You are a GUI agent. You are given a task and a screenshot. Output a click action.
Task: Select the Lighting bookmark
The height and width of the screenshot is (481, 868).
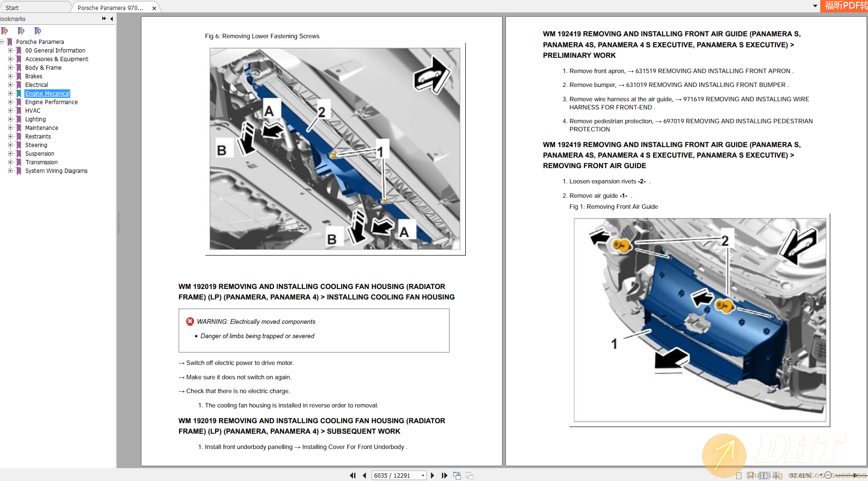36,119
